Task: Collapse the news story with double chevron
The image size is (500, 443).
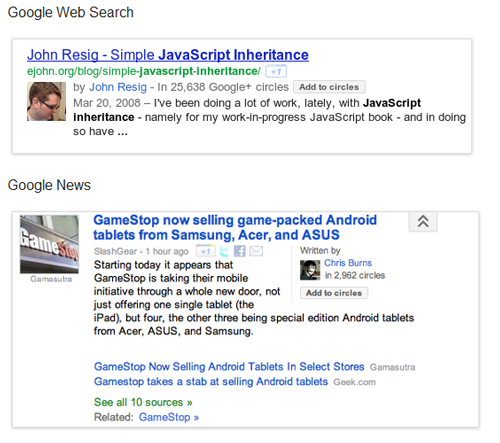Action: point(423,221)
